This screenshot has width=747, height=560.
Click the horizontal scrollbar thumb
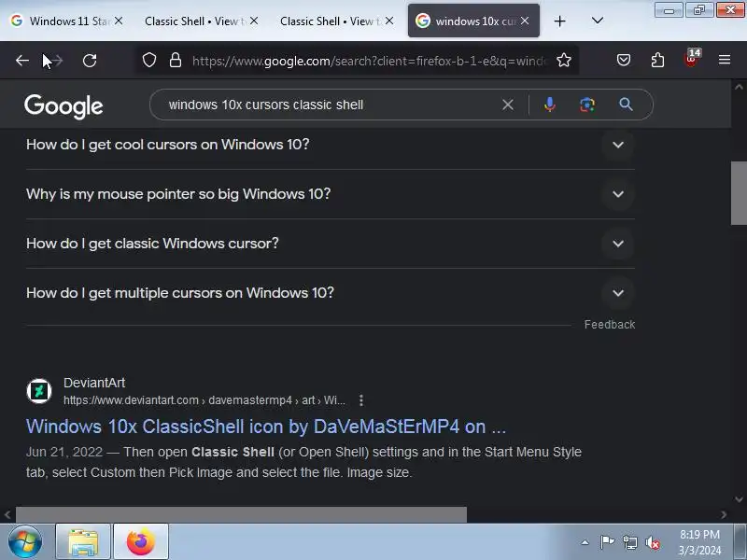click(241, 515)
